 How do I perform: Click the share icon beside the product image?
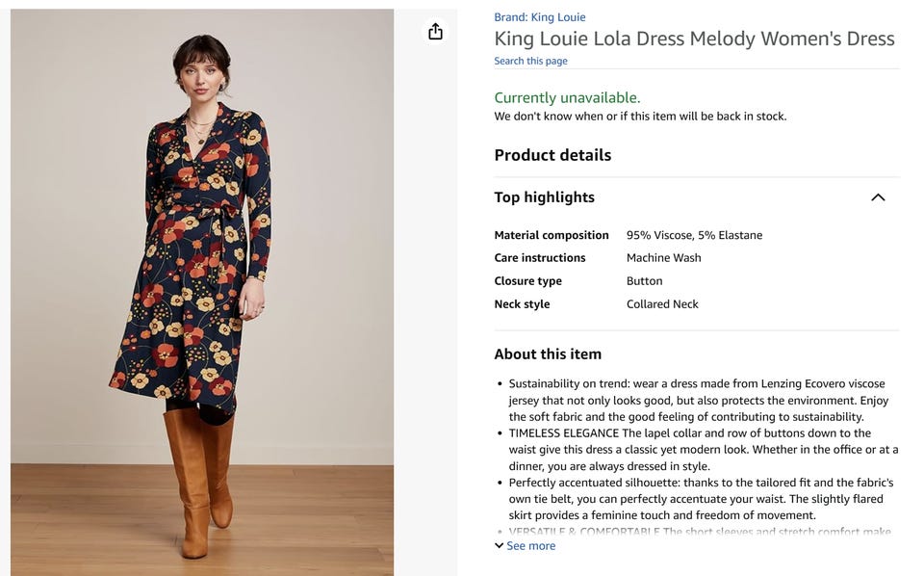click(x=435, y=32)
